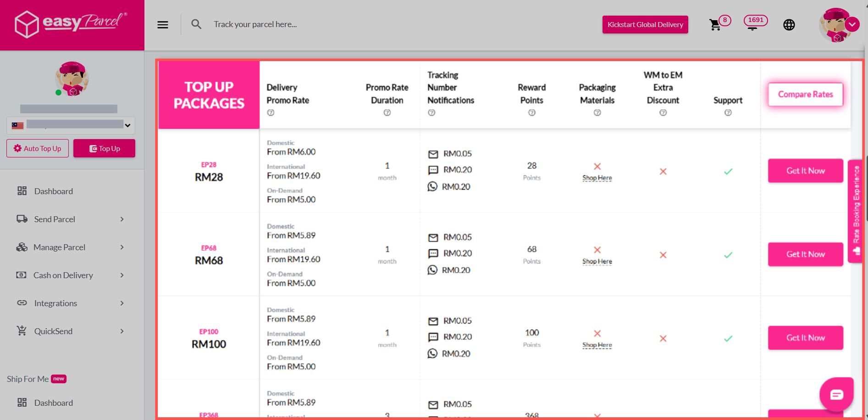The height and width of the screenshot is (420, 868).
Task: Click the EP100 WhatsApp notification icon
Action: [x=432, y=353]
